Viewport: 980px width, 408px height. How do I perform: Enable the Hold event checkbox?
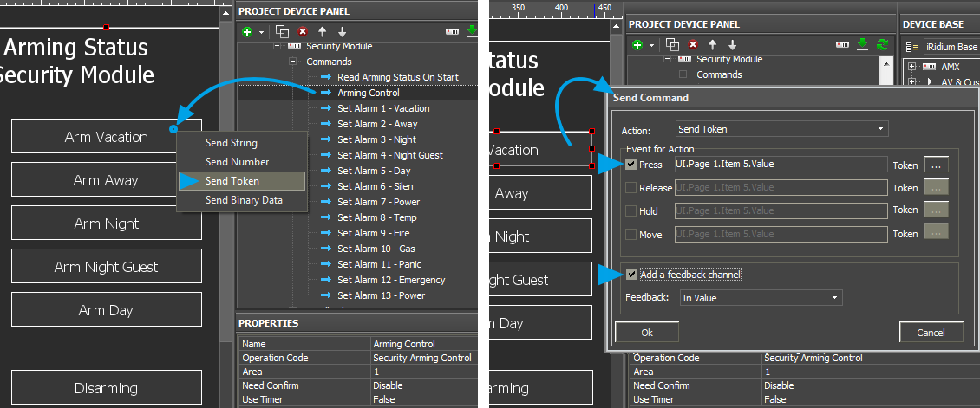630,211
